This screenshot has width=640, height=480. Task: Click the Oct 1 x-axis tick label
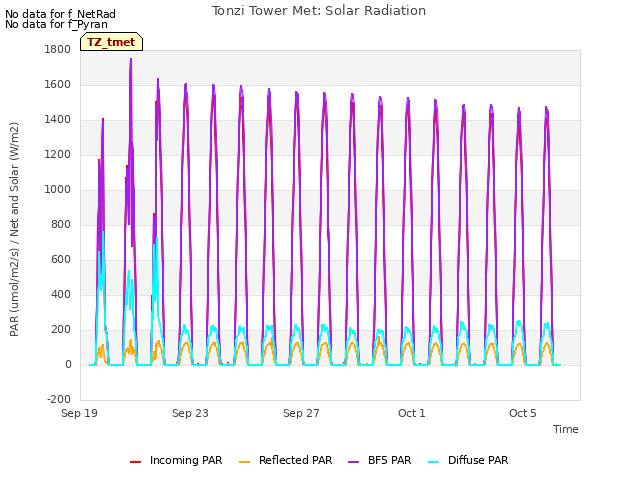click(412, 413)
